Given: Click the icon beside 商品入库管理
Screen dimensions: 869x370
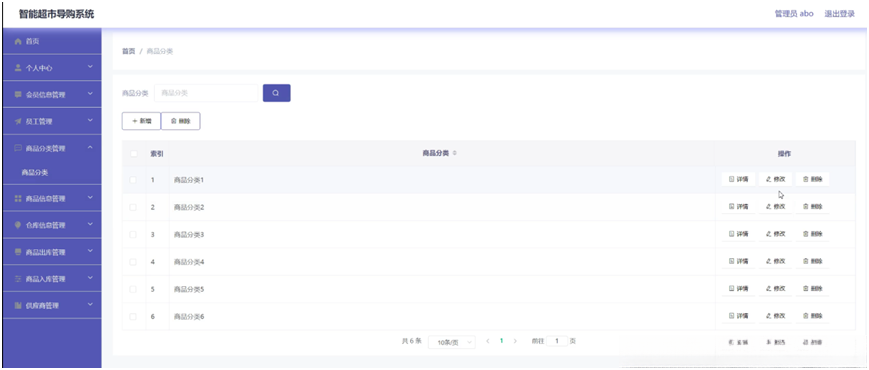Looking at the screenshot, I should pos(18,279).
